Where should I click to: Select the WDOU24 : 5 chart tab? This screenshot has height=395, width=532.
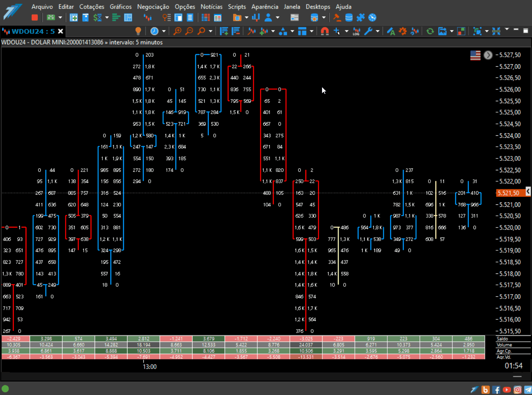(x=33, y=31)
